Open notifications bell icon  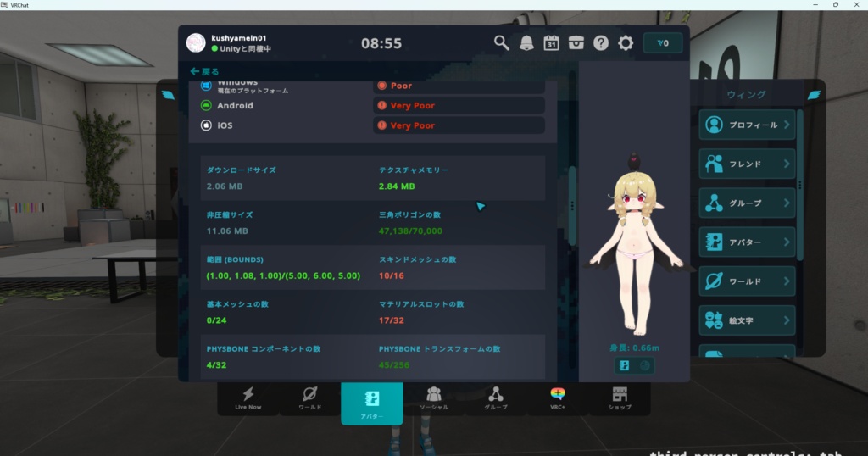(x=526, y=42)
